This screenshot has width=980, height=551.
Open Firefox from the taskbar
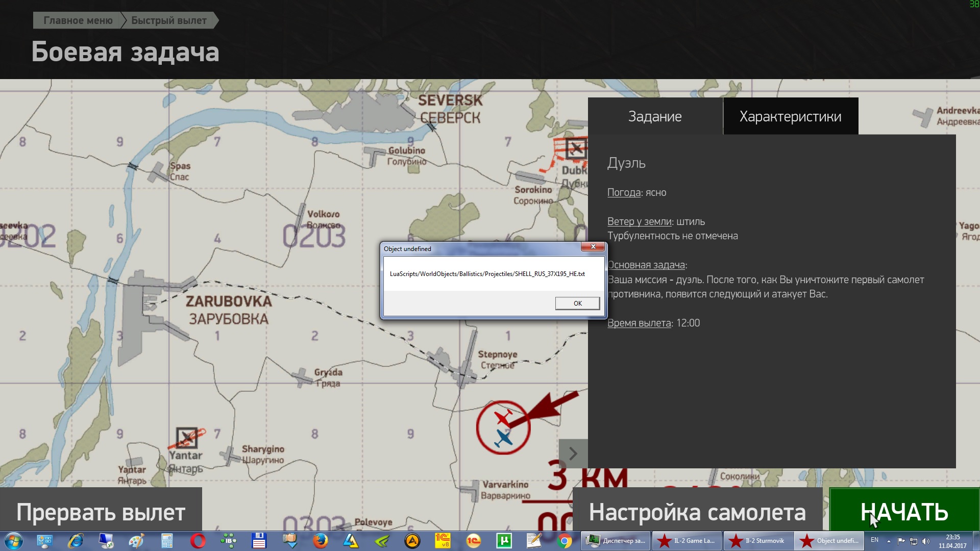[320, 541]
